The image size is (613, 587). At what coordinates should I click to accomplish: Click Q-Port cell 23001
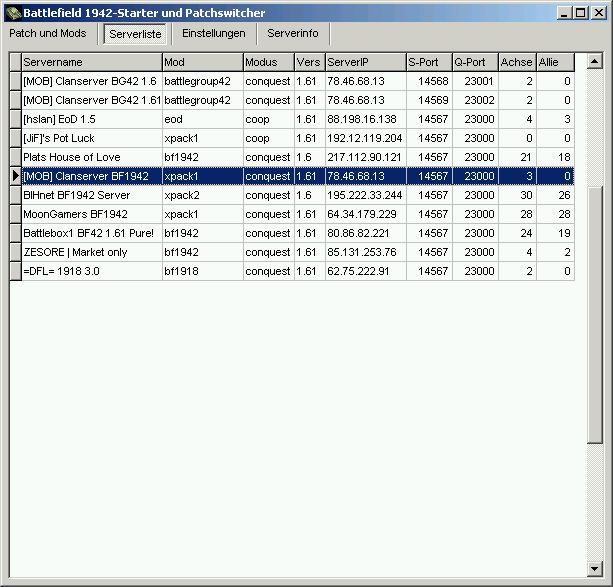475,81
